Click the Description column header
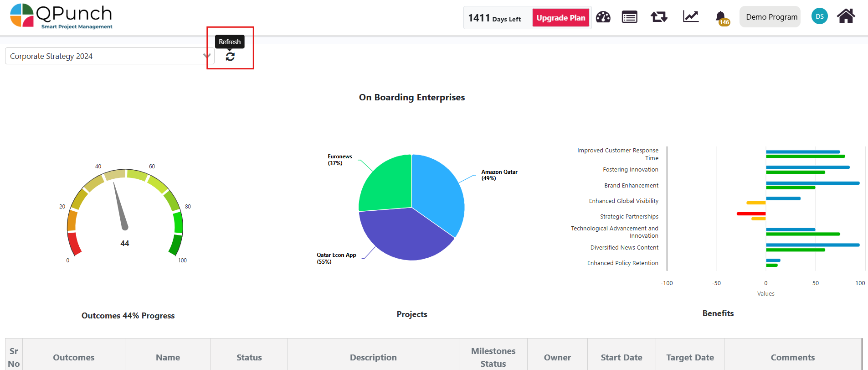 pos(373,357)
